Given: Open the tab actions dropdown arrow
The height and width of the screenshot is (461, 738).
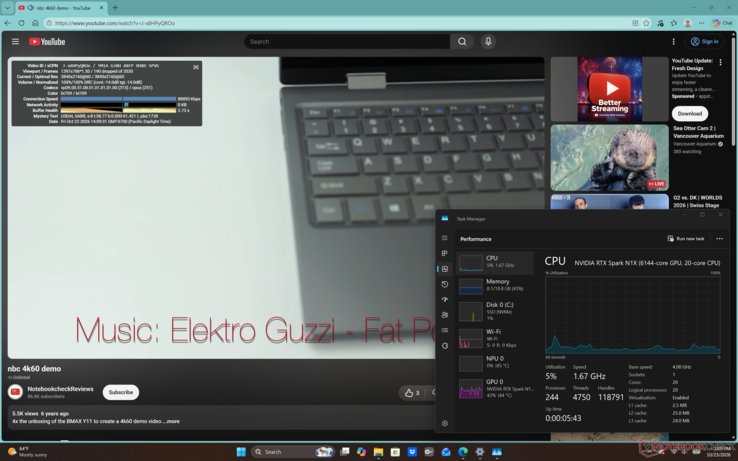Looking at the screenshot, I should tap(8, 8).
